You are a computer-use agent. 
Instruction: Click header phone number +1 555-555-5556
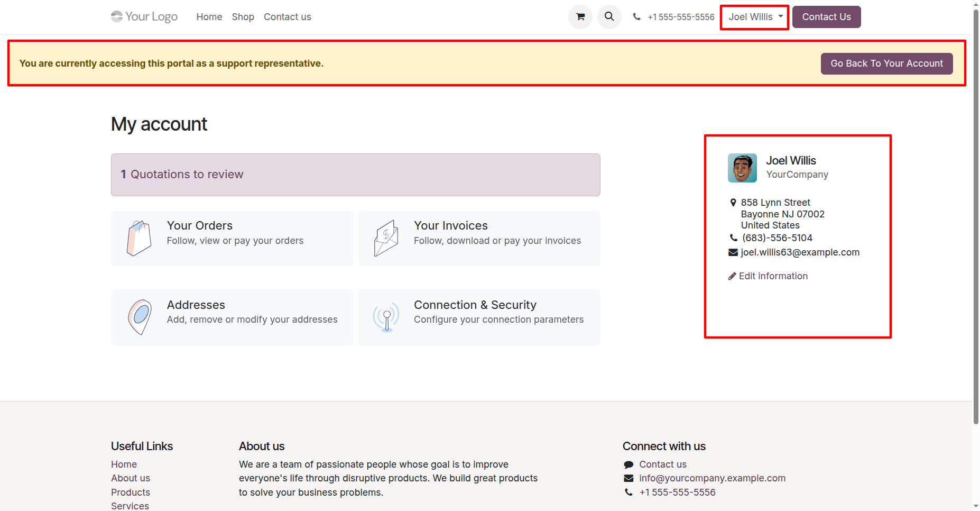pyautogui.click(x=681, y=17)
